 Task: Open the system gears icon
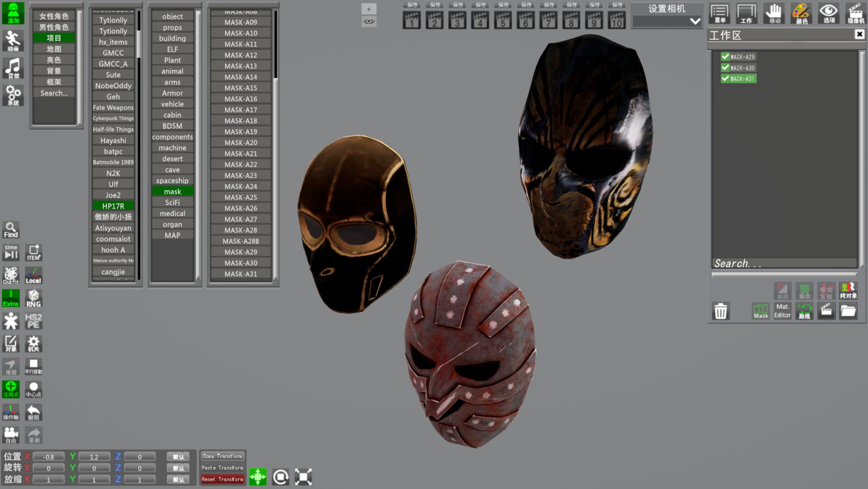tap(13, 95)
